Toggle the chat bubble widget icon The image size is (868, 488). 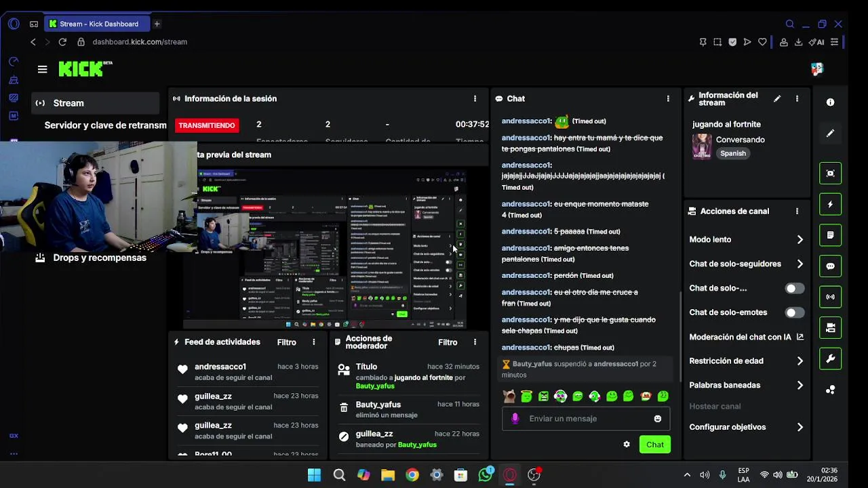(830, 266)
